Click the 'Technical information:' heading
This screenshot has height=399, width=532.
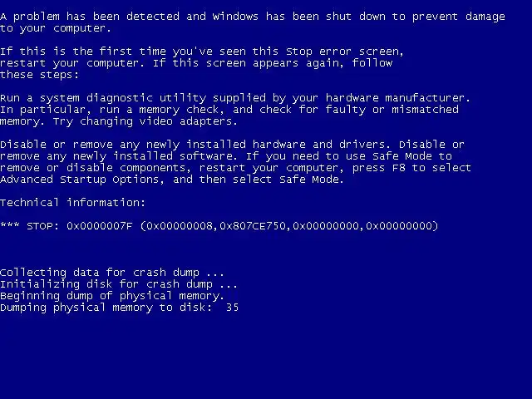click(72, 203)
